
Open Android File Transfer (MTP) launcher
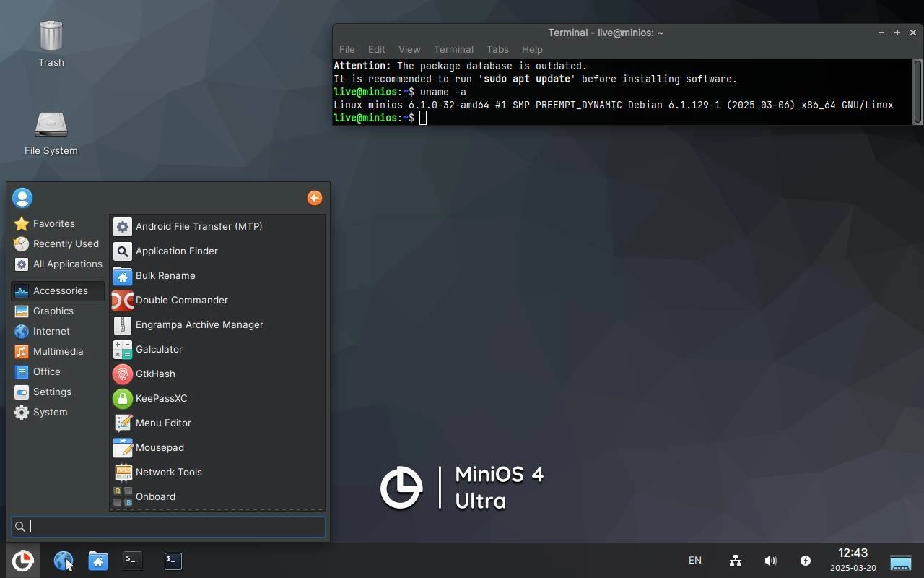217,226
